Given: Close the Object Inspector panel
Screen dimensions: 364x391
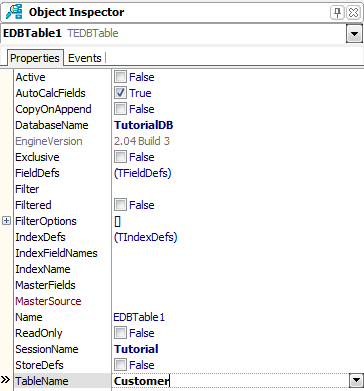Looking at the screenshot, I should coord(353,13).
